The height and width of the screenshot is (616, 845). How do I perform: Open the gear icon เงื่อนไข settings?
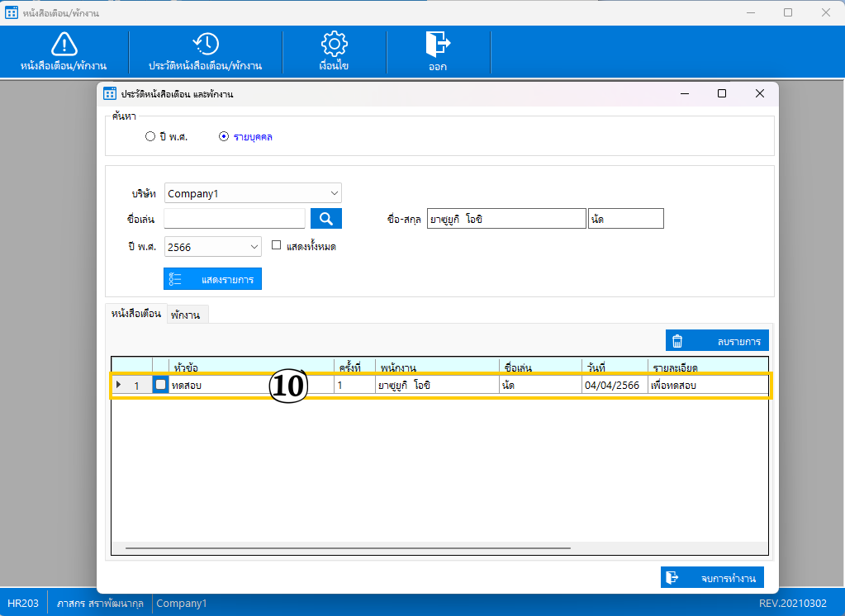pyautogui.click(x=334, y=45)
